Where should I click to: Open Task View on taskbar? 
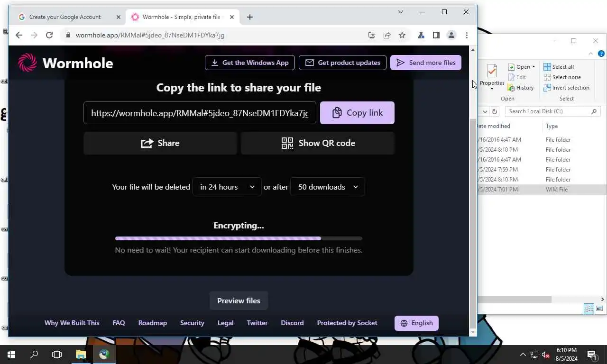tap(57, 355)
